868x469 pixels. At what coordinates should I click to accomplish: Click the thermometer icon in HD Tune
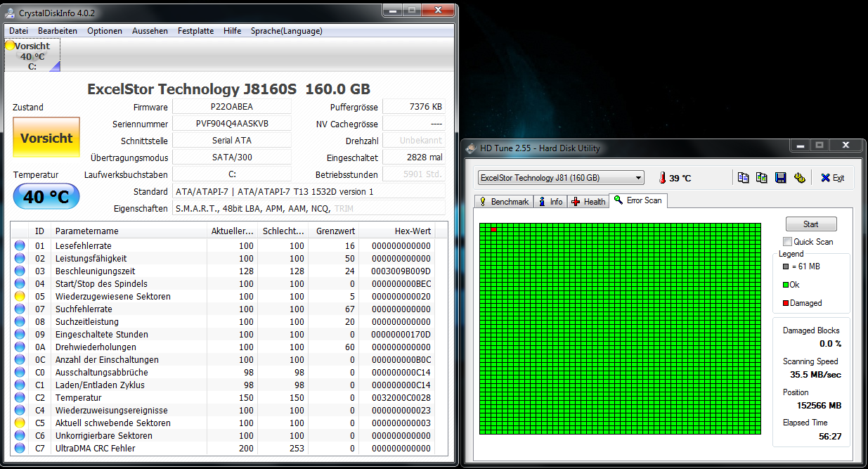tap(662, 178)
